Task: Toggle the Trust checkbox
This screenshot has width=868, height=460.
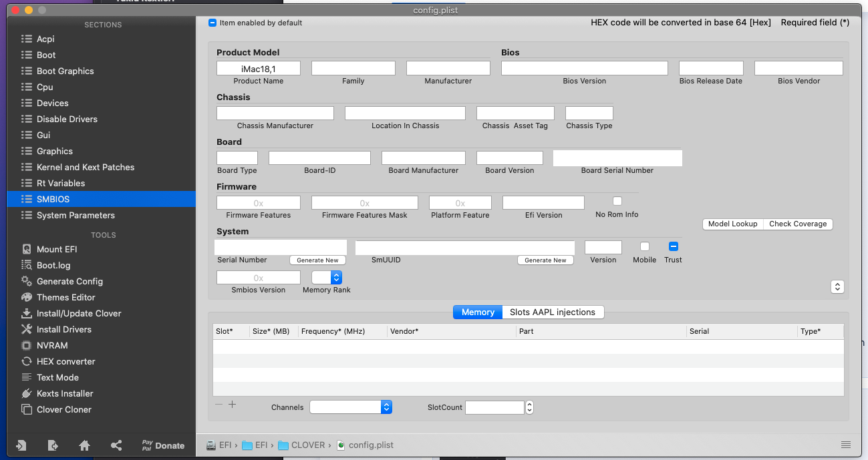Action: (x=673, y=246)
